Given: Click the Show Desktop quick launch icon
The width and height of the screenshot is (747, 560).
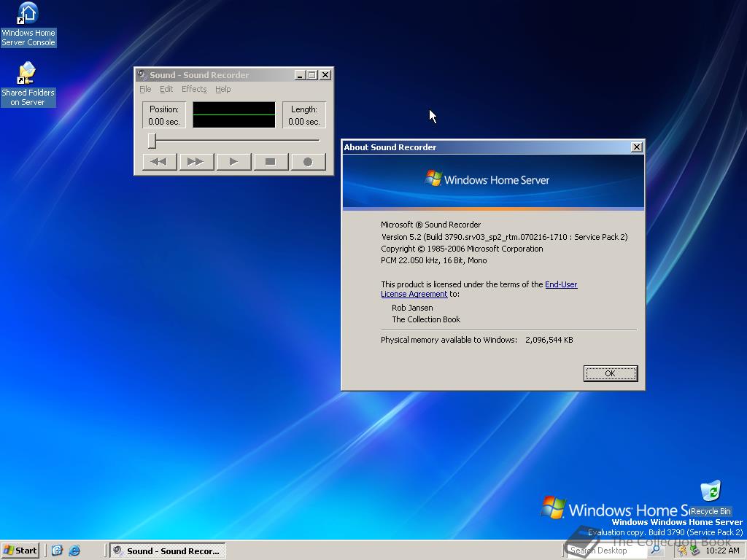Looking at the screenshot, I should (57, 551).
